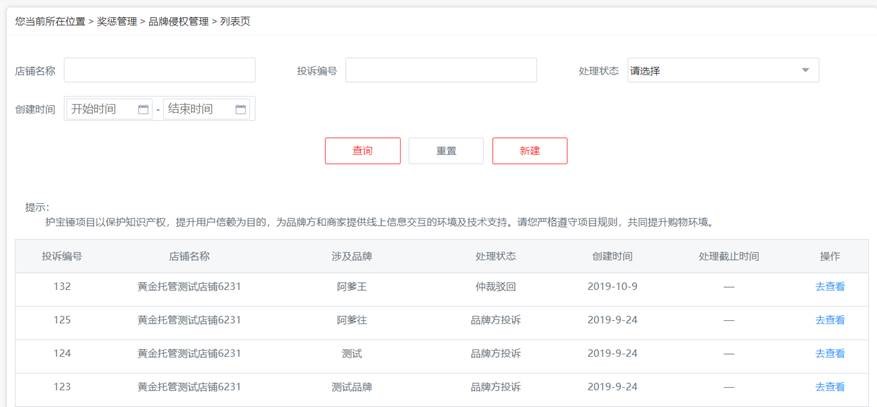Open 去查看 link for complaint 124
877x407 pixels.
829,353
